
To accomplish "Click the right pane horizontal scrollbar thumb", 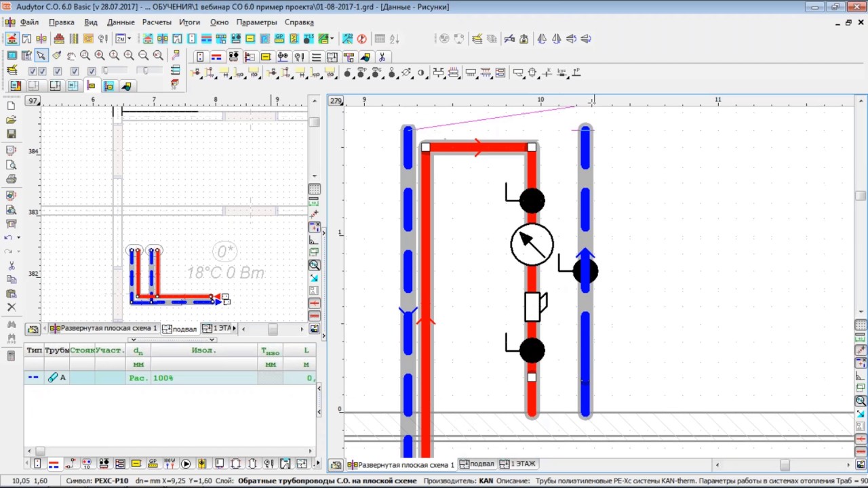I will [x=785, y=465].
